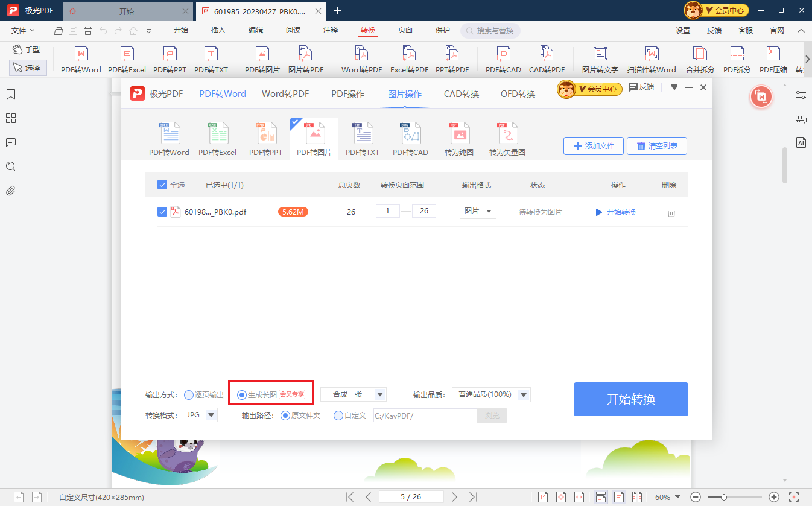
Task: Open the OFD转换 dialog tab
Action: click(x=518, y=94)
